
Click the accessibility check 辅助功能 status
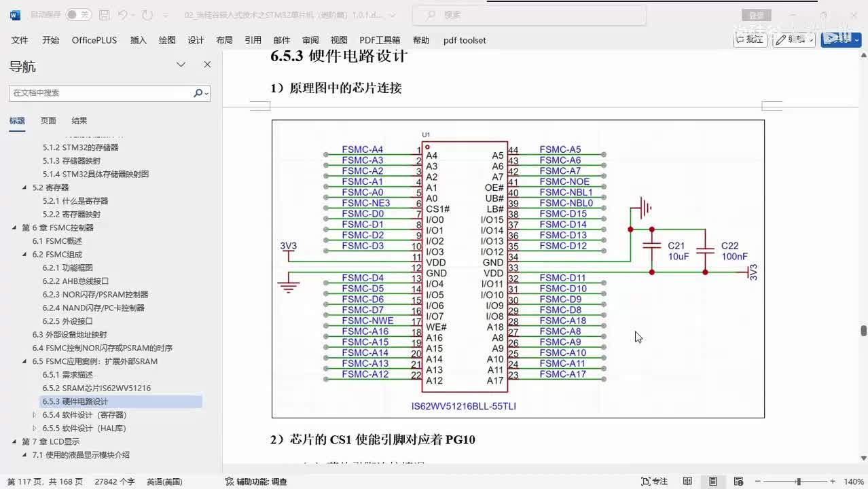(256, 482)
